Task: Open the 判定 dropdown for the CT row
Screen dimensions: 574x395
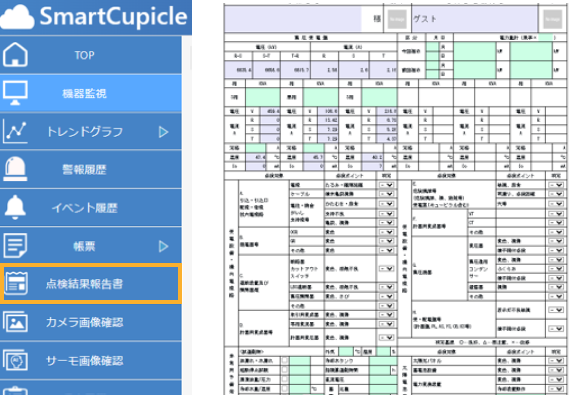Action: click(x=556, y=223)
